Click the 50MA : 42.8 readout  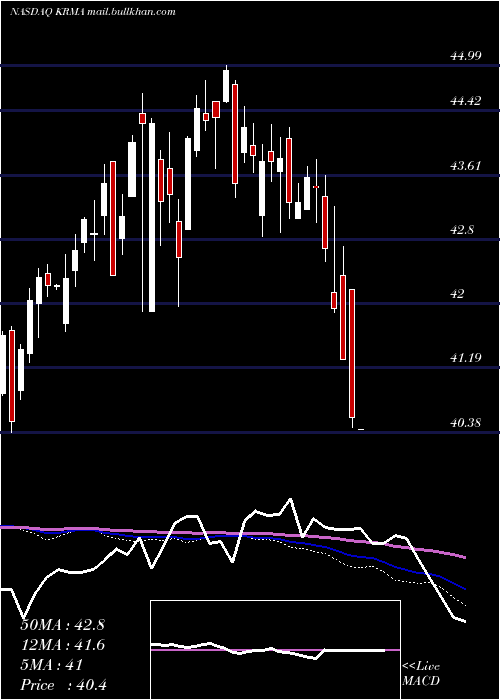click(62, 625)
